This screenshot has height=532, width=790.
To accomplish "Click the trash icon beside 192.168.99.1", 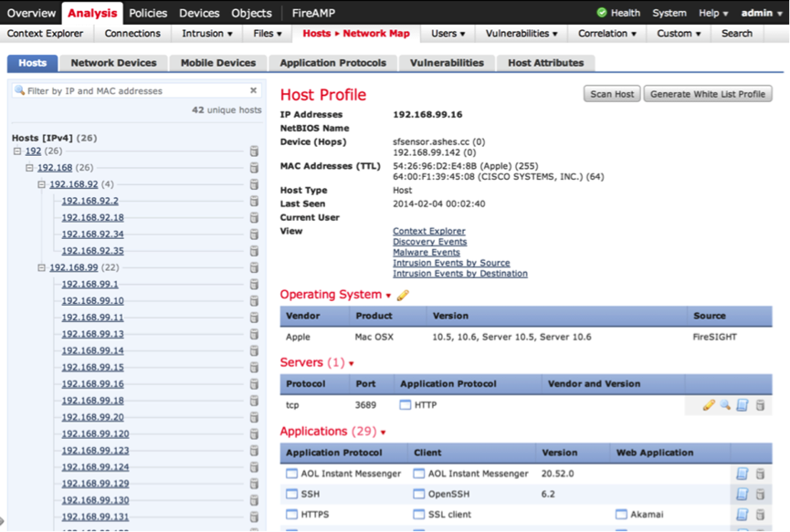I will [x=255, y=284].
